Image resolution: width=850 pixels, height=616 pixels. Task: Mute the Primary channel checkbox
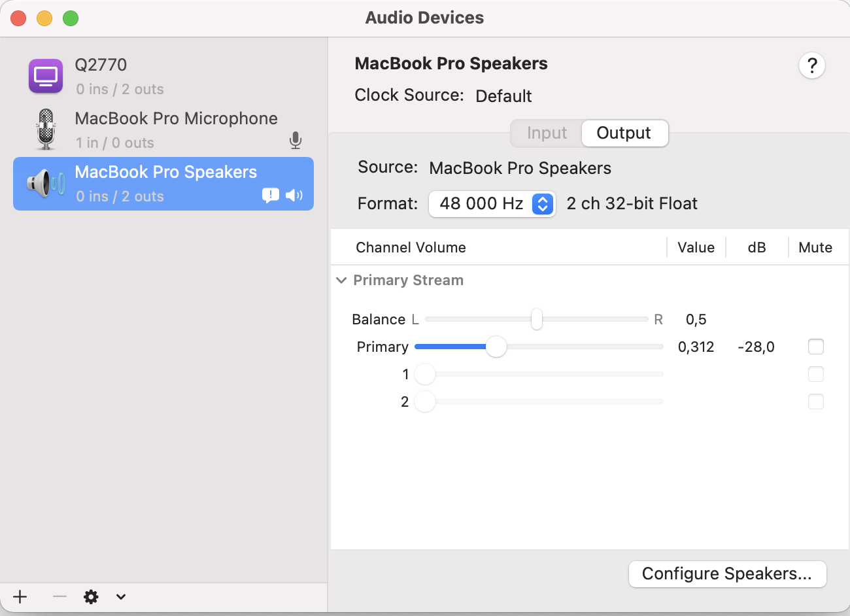(x=815, y=347)
